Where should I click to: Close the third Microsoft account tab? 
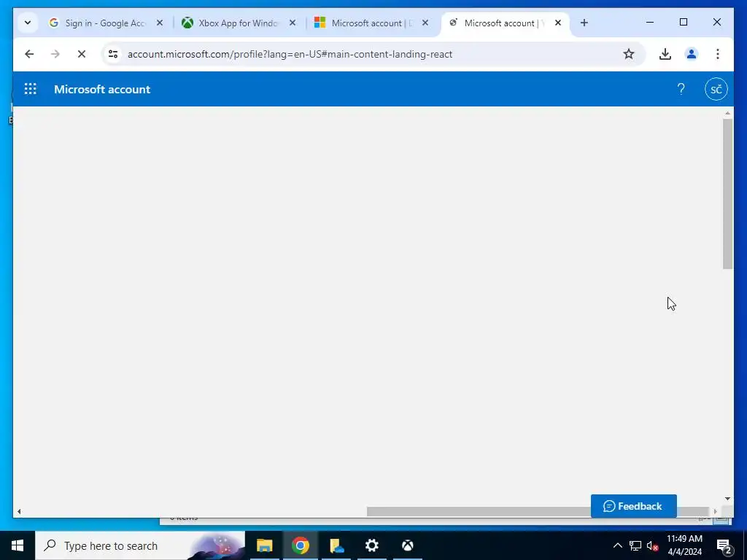pyautogui.click(x=425, y=23)
